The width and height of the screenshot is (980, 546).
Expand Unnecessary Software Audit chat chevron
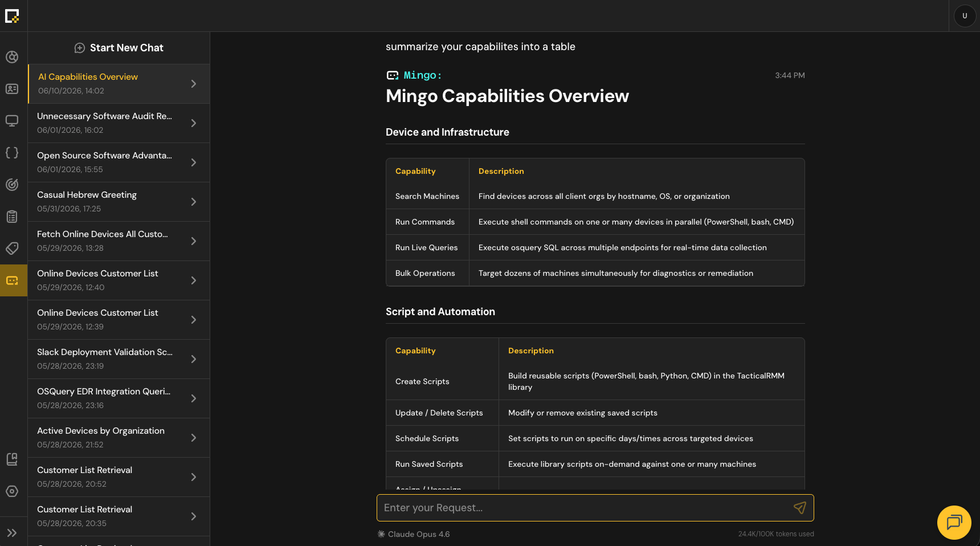[194, 123]
